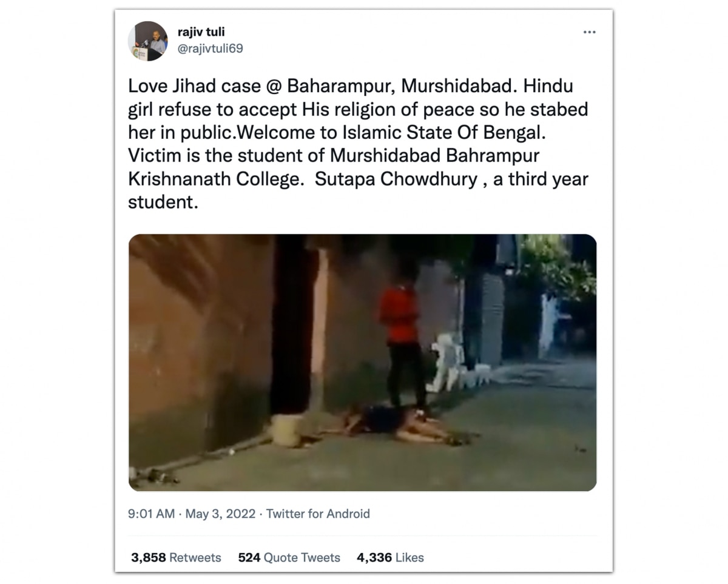Click the 9:01 AM timestamp
Image resolution: width=728 pixels, height=584 pixels.
[x=152, y=514]
